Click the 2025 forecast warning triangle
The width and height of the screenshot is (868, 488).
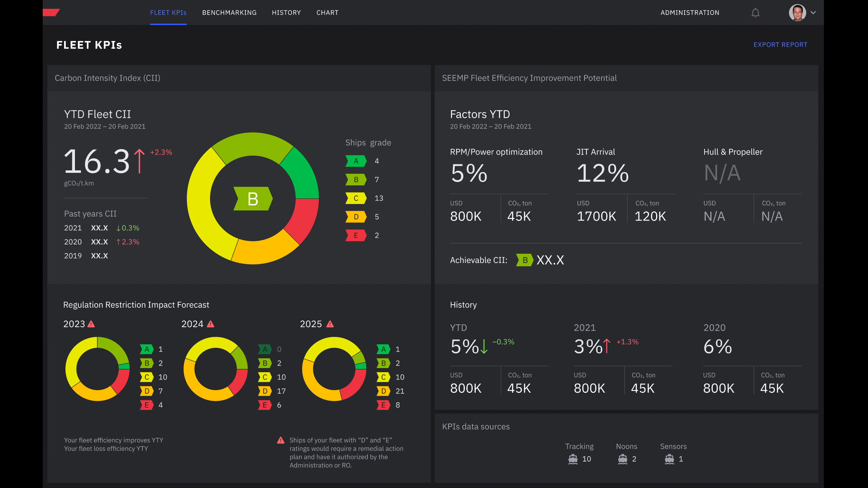[330, 324]
